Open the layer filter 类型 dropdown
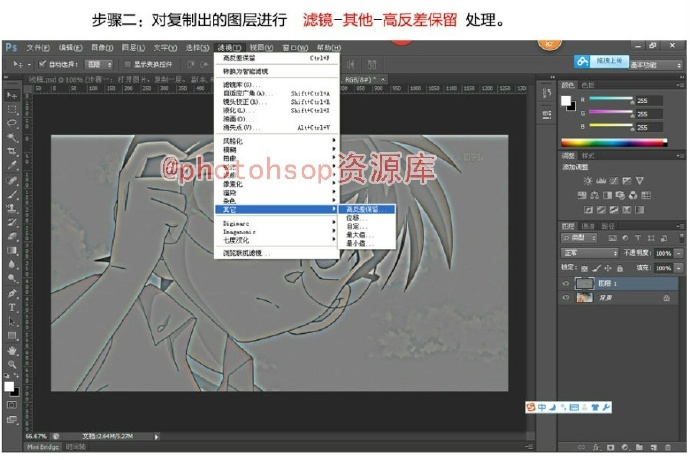This screenshot has height=460, width=690. [x=580, y=238]
